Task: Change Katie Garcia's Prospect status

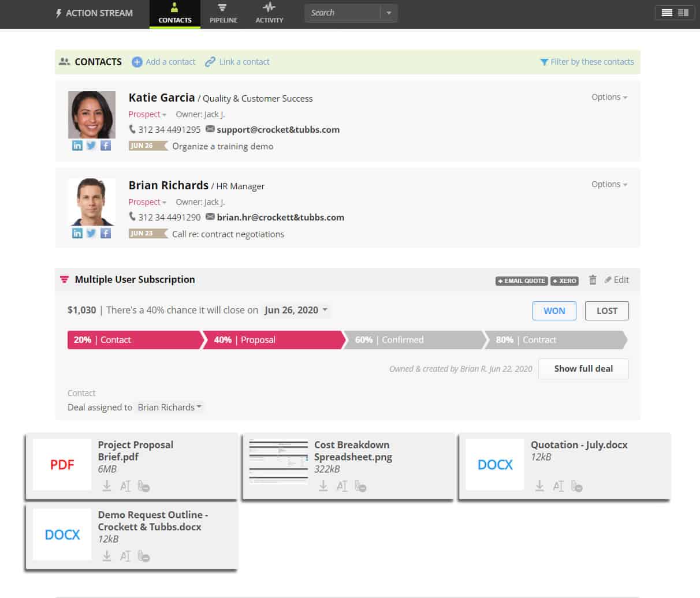Action: point(147,114)
